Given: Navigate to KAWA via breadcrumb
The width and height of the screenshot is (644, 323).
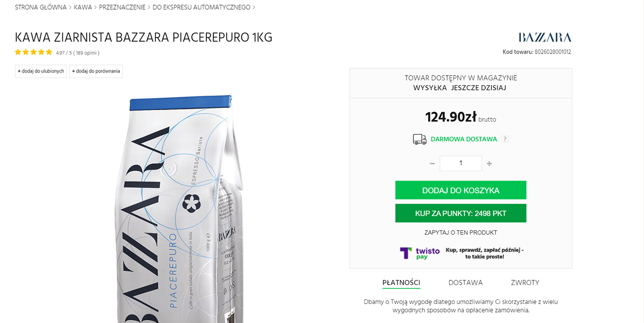Looking at the screenshot, I should 83,7.
